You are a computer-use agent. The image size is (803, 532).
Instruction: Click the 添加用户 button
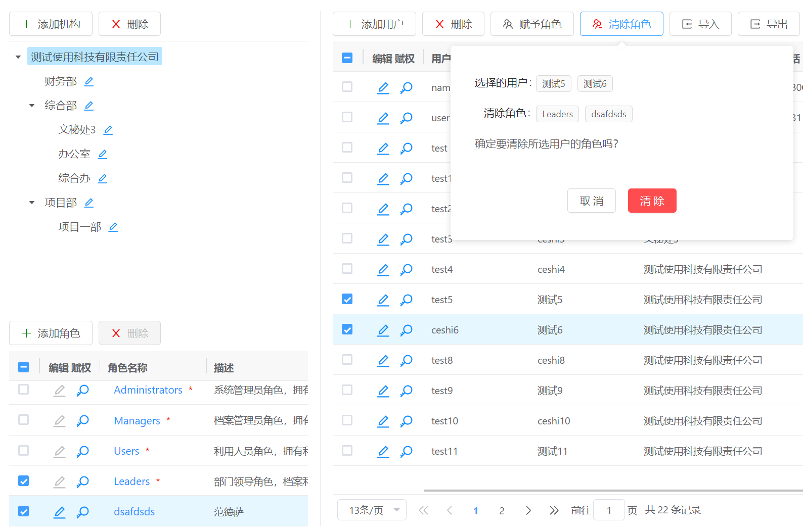(374, 24)
